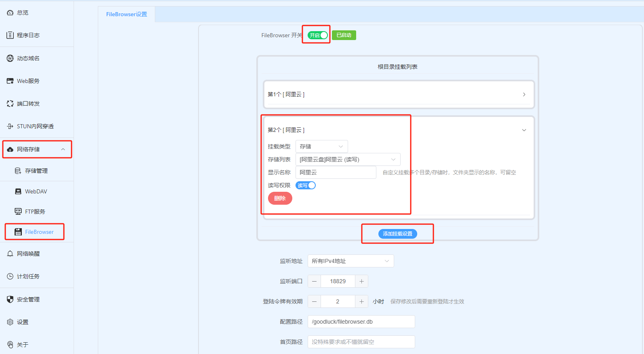Click the red 删除 button

[280, 198]
